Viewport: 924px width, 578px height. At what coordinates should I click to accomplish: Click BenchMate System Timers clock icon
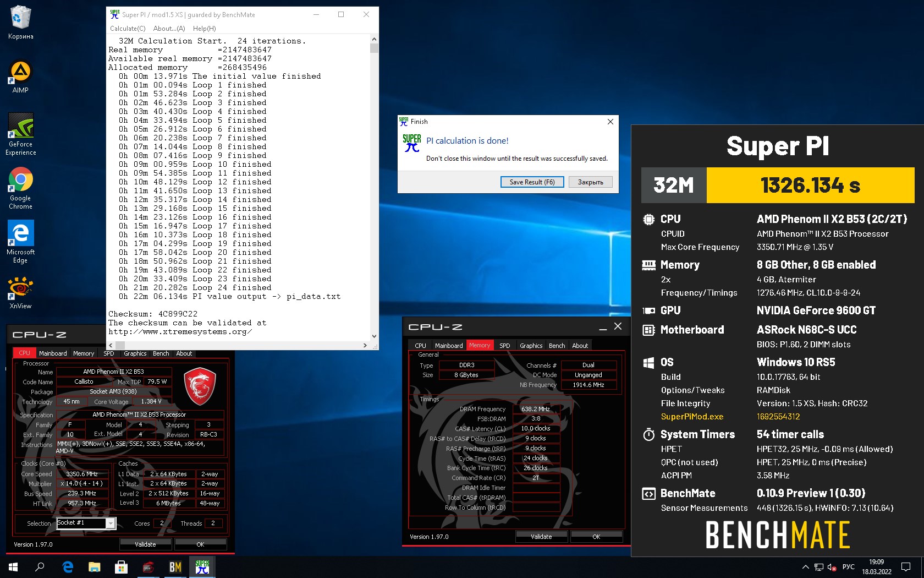pyautogui.click(x=648, y=434)
